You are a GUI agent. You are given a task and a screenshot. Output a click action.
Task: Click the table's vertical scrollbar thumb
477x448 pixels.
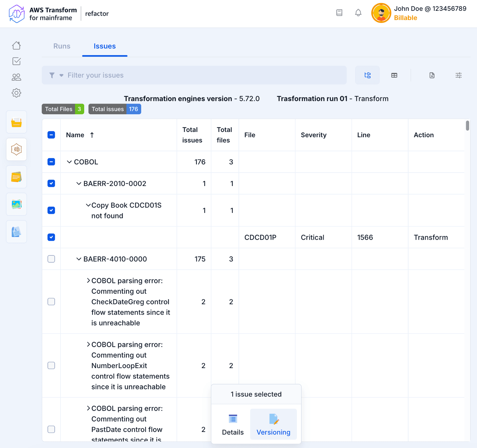467,126
